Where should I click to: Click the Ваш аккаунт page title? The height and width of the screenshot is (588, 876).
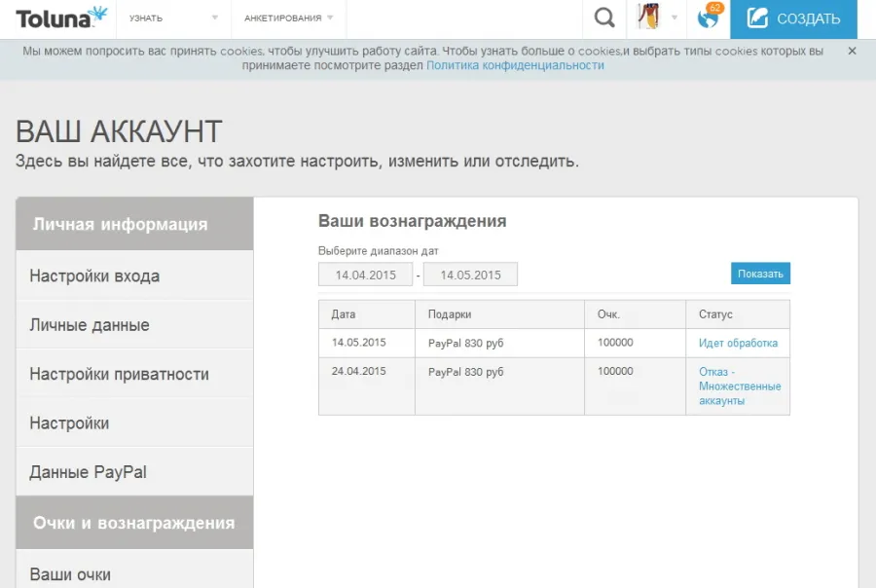click(119, 131)
